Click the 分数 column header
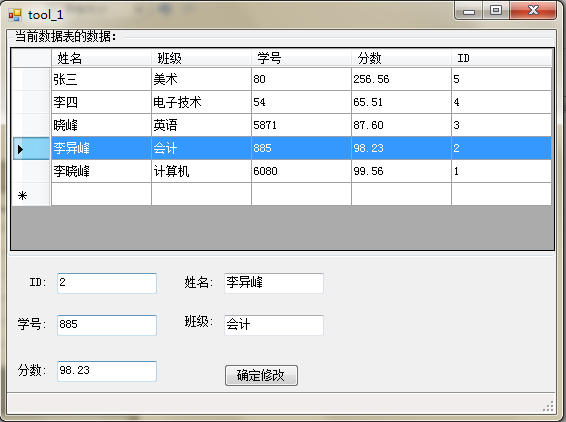 click(x=401, y=58)
